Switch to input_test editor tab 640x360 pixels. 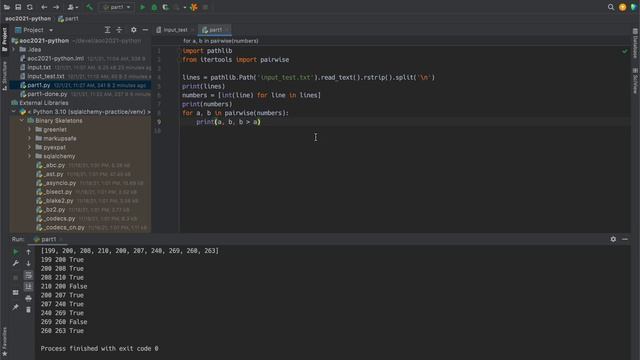click(175, 30)
